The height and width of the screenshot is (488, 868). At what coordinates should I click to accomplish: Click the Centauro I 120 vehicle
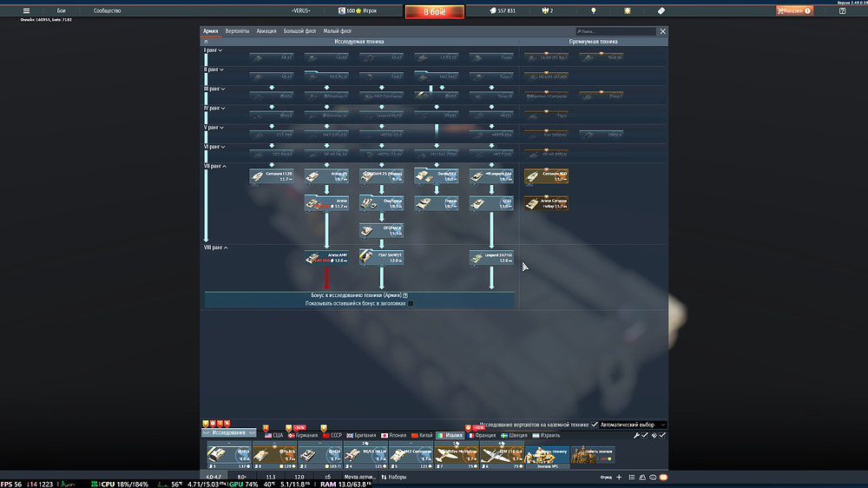[271, 176]
